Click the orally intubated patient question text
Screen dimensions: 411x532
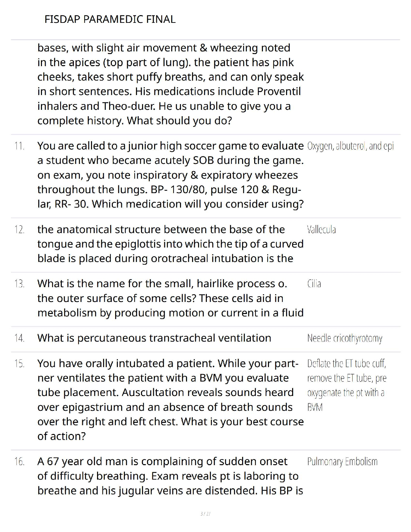170,400
